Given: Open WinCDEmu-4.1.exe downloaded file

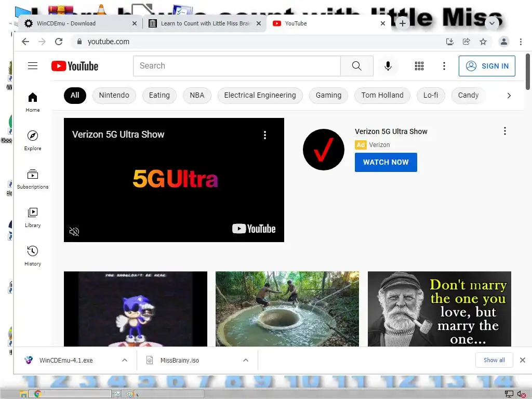Looking at the screenshot, I should click(x=66, y=360).
